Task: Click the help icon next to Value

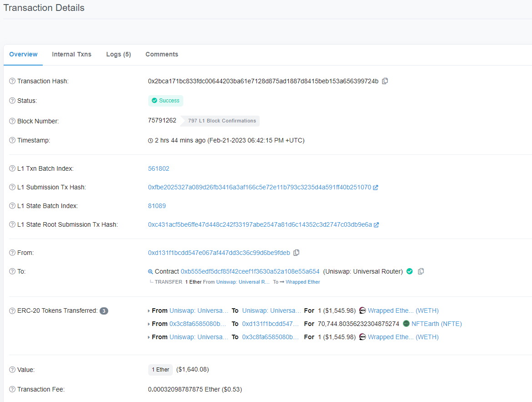Action: pyautogui.click(x=12, y=369)
